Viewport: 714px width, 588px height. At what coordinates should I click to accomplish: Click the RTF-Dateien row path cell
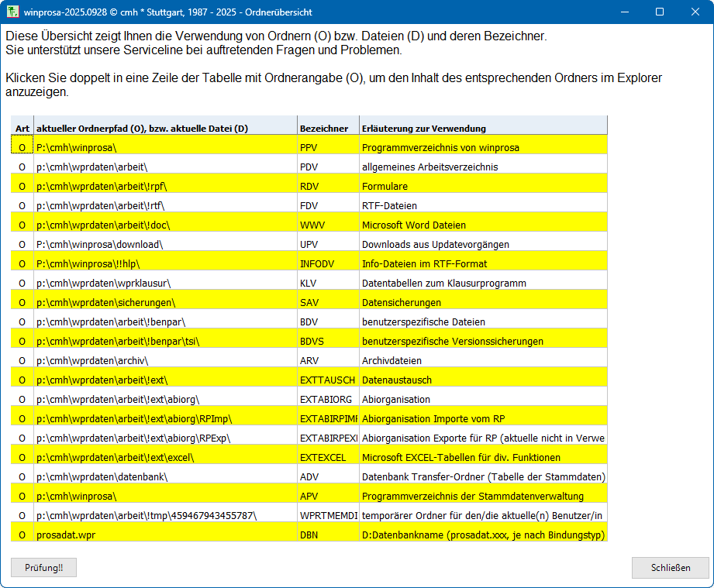[x=101, y=205]
